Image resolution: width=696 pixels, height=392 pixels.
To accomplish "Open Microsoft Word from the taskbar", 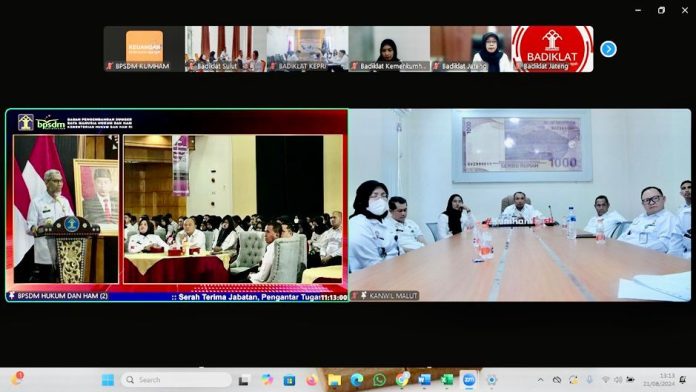I will pos(424,380).
